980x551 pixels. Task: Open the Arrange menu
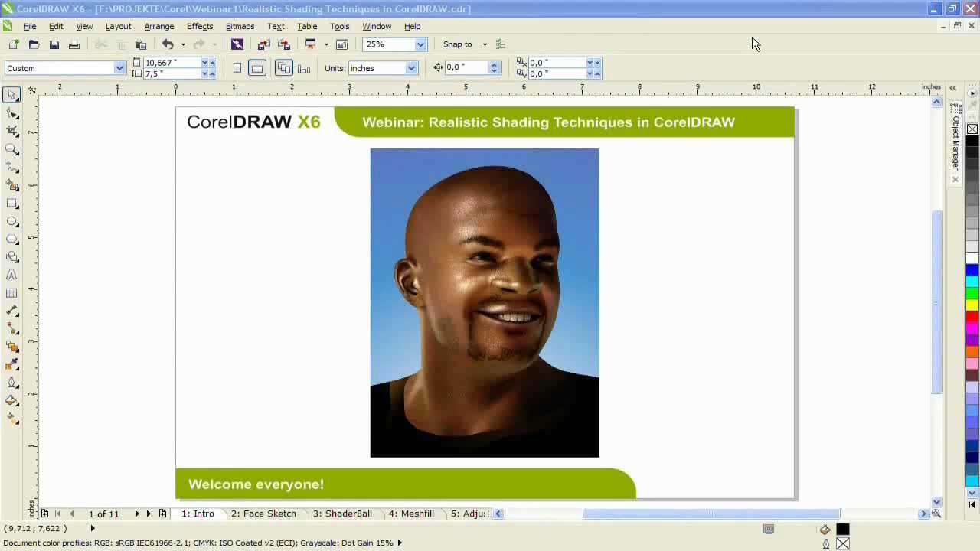[x=159, y=26]
